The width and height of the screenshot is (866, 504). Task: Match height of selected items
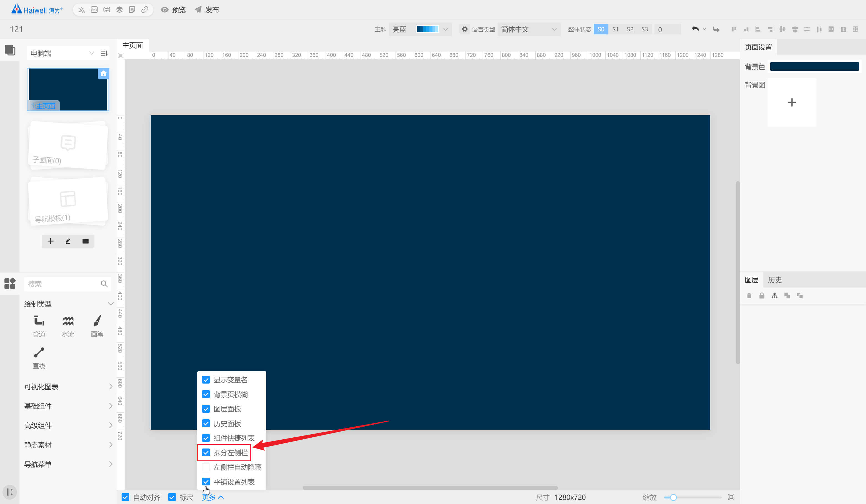[x=844, y=29]
